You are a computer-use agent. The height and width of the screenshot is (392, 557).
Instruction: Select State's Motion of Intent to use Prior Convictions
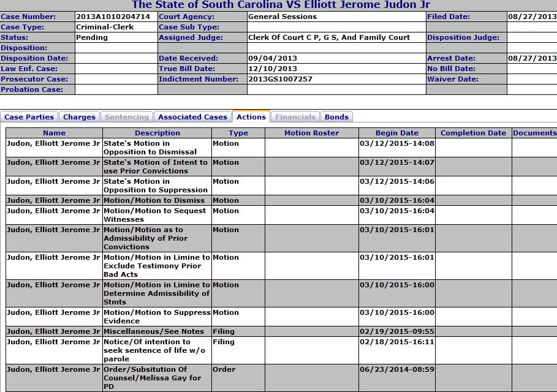[155, 167]
